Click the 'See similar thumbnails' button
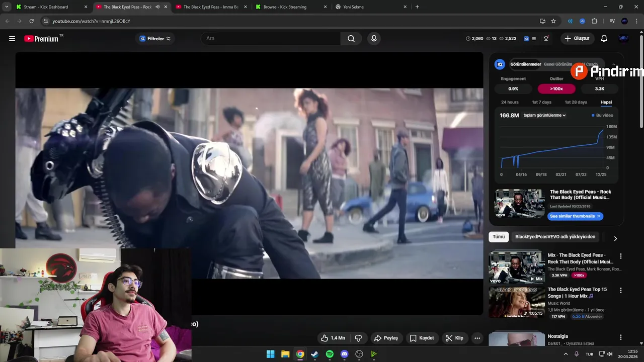 [x=575, y=216]
